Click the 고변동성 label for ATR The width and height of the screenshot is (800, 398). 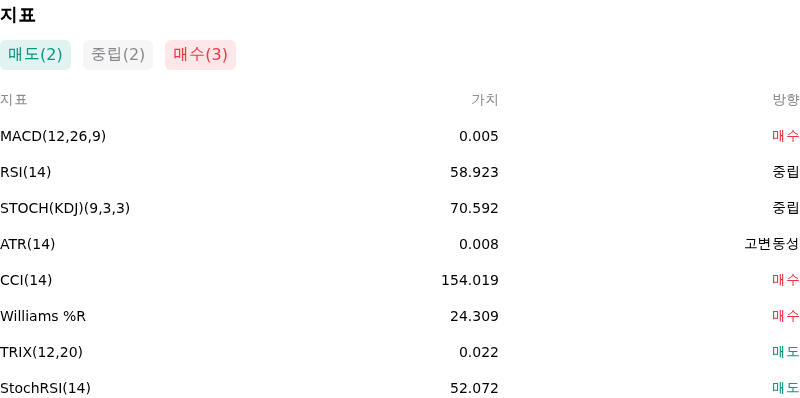[772, 244]
